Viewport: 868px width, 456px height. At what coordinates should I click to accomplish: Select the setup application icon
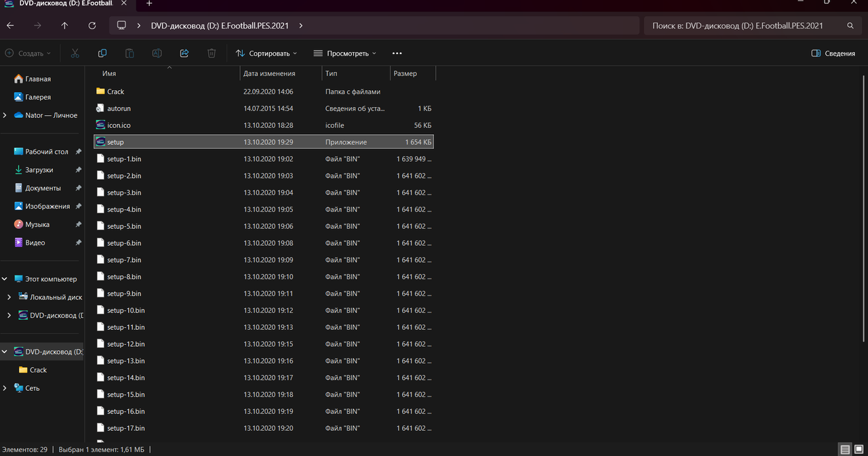100,142
